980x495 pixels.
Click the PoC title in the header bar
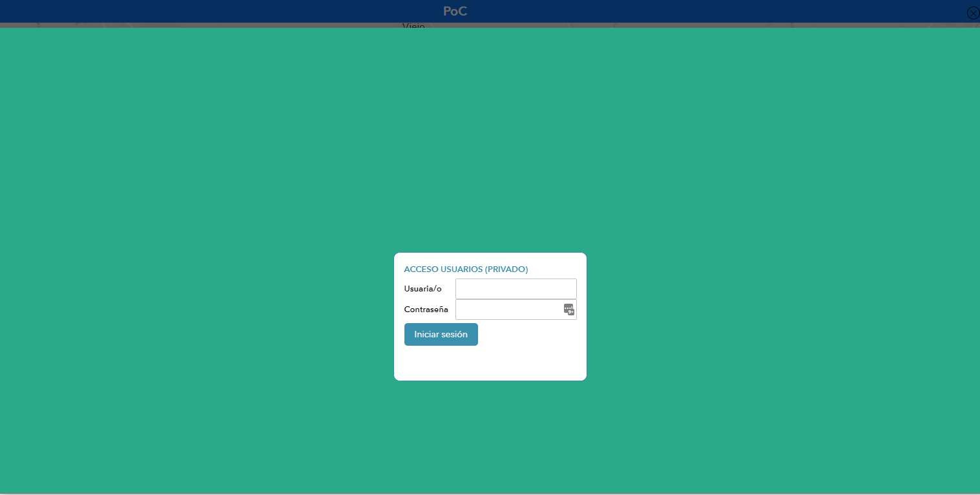455,11
